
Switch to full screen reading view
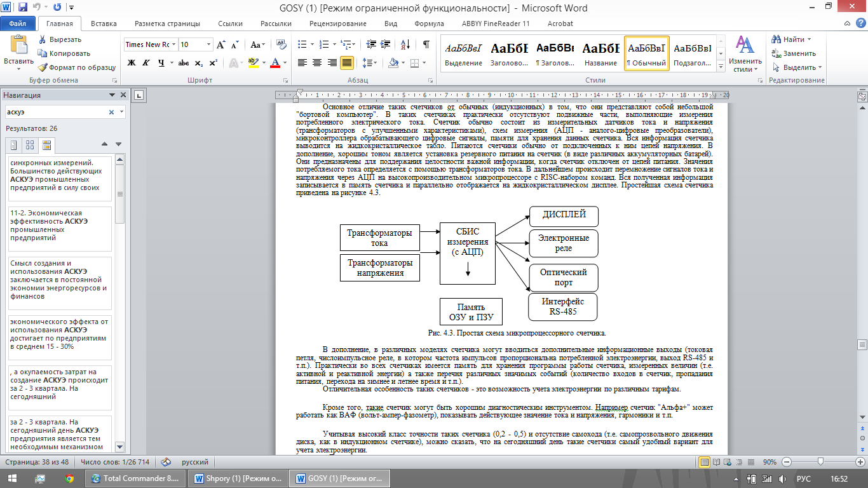(717, 462)
